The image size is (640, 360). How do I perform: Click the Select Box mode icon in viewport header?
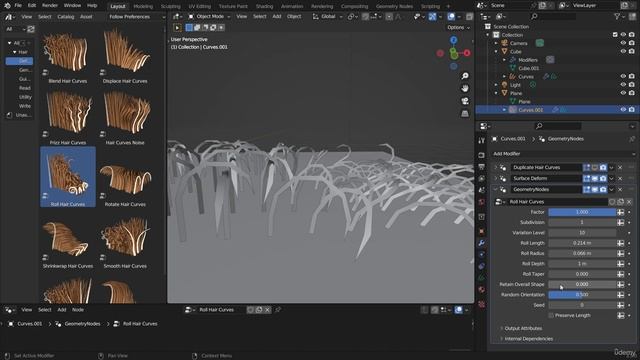click(x=189, y=28)
